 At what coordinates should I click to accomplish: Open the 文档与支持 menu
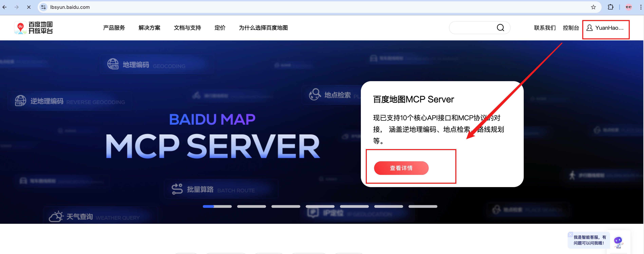click(x=187, y=28)
